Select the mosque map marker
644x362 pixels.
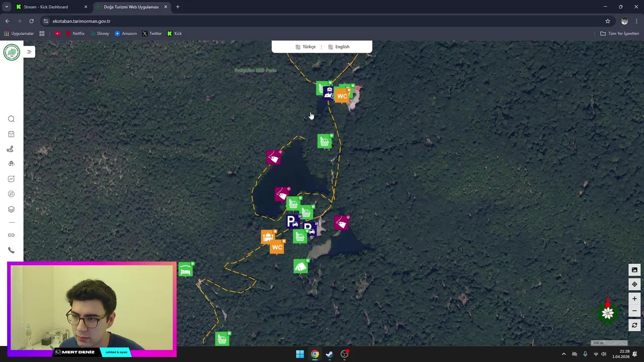pyautogui.click(x=268, y=236)
